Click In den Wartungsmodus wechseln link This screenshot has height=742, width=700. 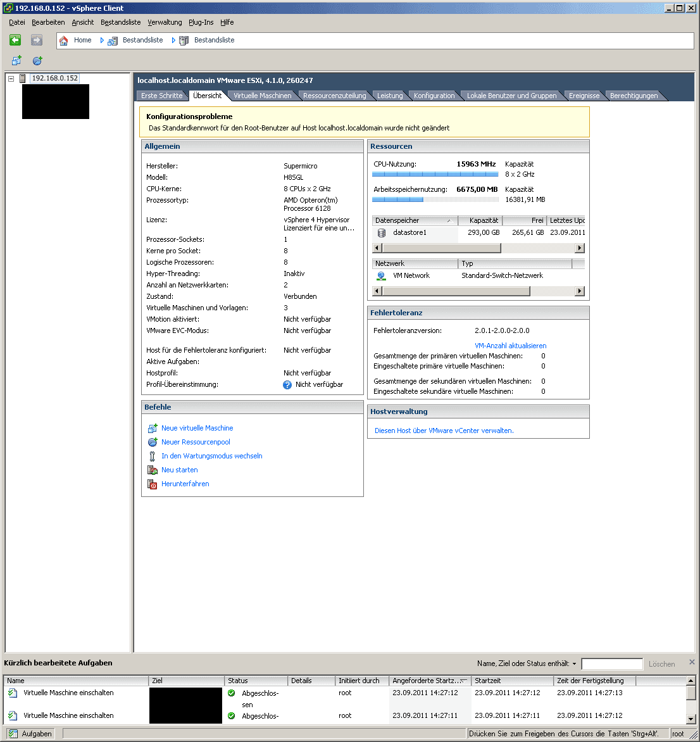212,456
